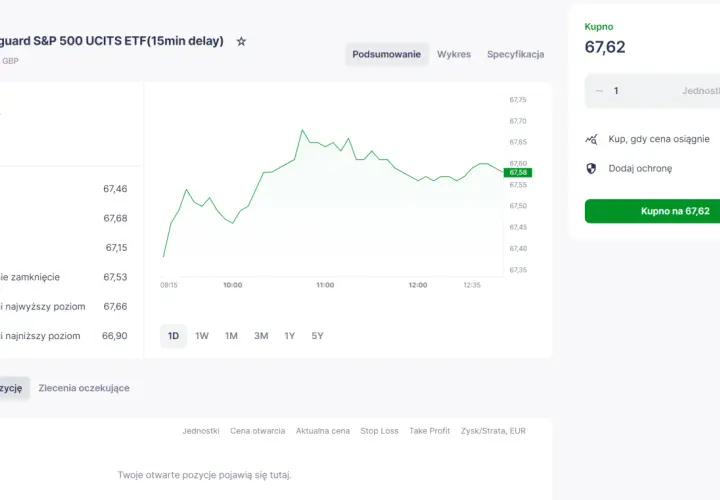The width and height of the screenshot is (720, 500).
Task: Click the price-alert chart icon
Action: pos(591,139)
